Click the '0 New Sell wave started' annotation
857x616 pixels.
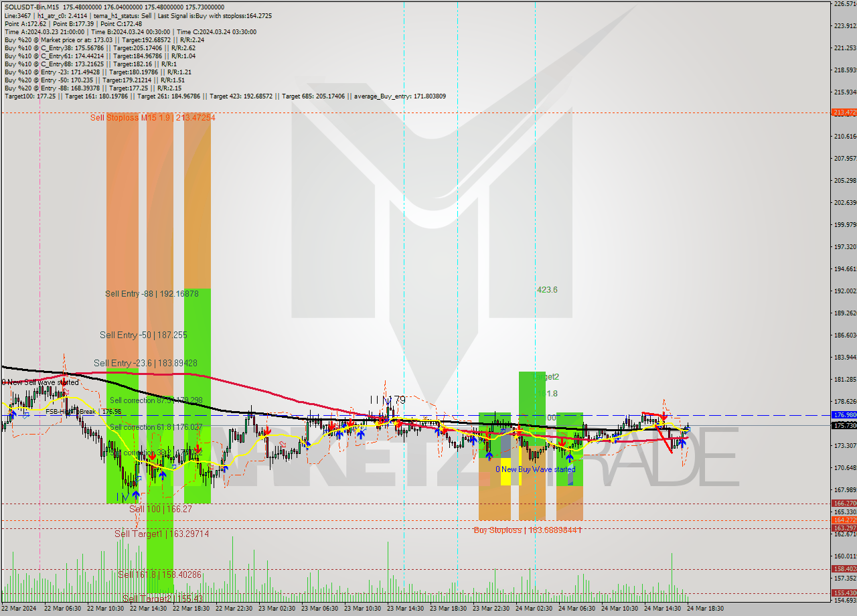pyautogui.click(x=40, y=382)
